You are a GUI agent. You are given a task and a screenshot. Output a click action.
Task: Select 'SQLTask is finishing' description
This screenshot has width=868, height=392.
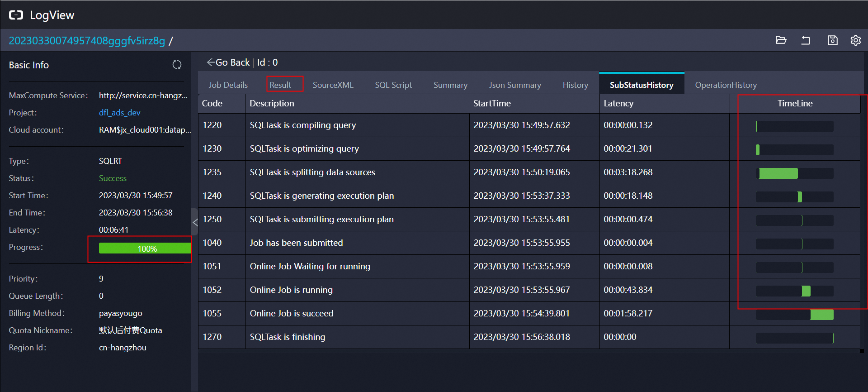pyautogui.click(x=288, y=337)
